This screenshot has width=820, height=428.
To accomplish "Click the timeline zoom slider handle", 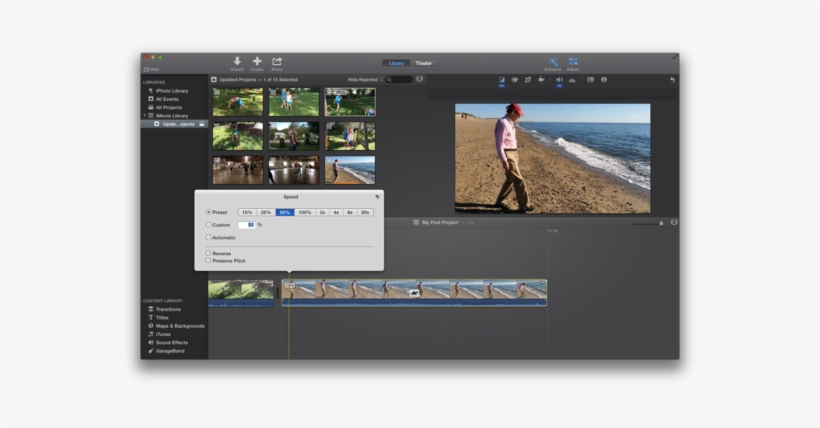I will pyautogui.click(x=661, y=223).
